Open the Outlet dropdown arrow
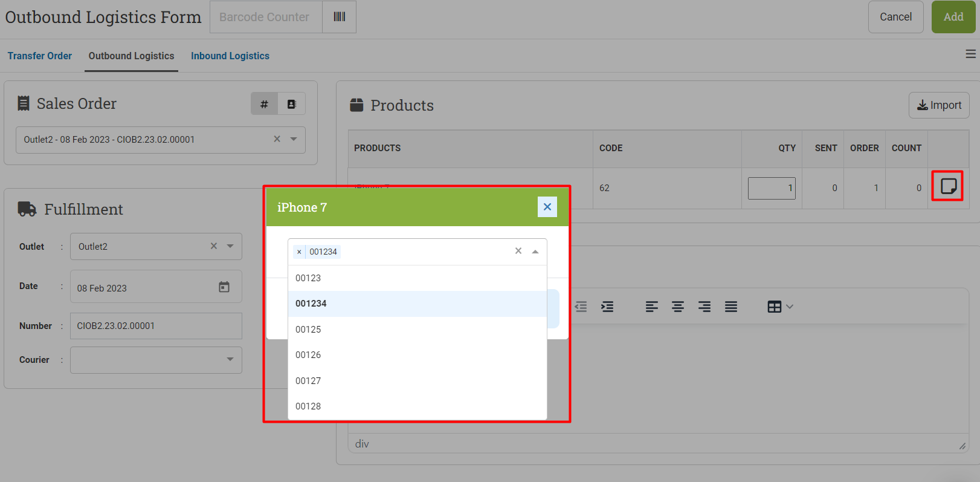Screen dimensions: 980x482 tap(230, 246)
